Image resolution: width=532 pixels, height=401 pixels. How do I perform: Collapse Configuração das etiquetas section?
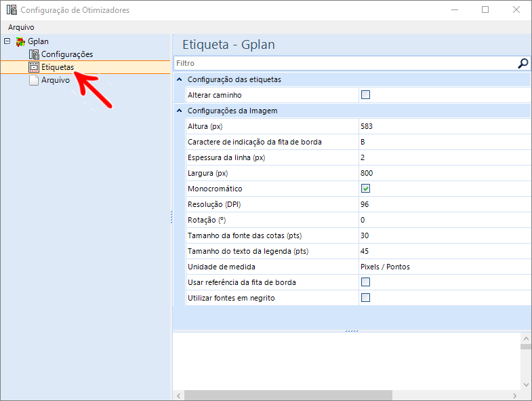(180, 79)
